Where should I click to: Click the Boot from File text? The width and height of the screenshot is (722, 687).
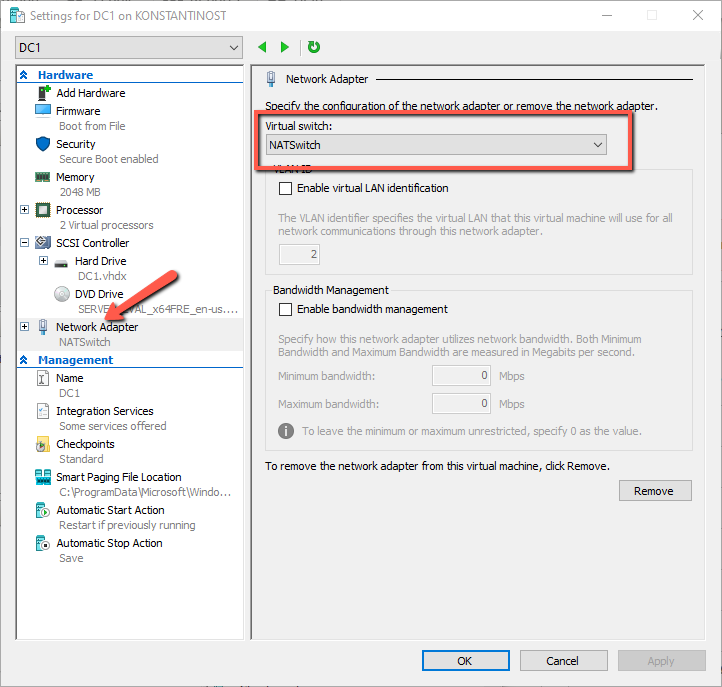click(x=92, y=126)
